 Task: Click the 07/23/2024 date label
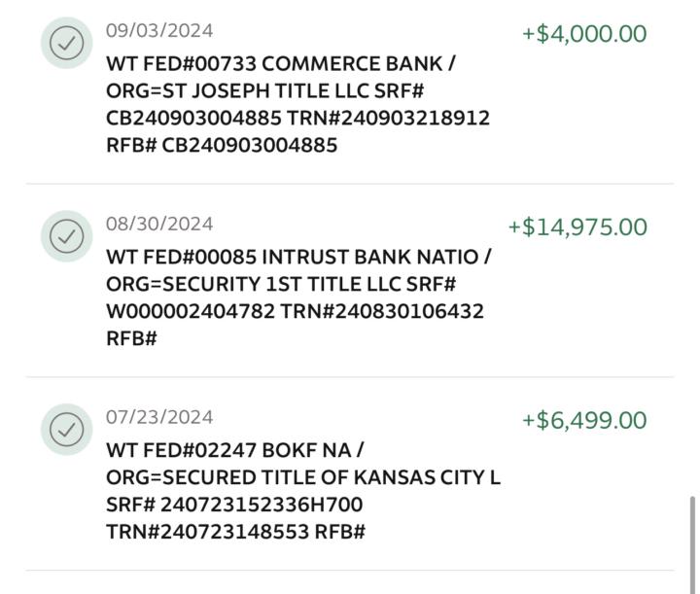tap(159, 417)
